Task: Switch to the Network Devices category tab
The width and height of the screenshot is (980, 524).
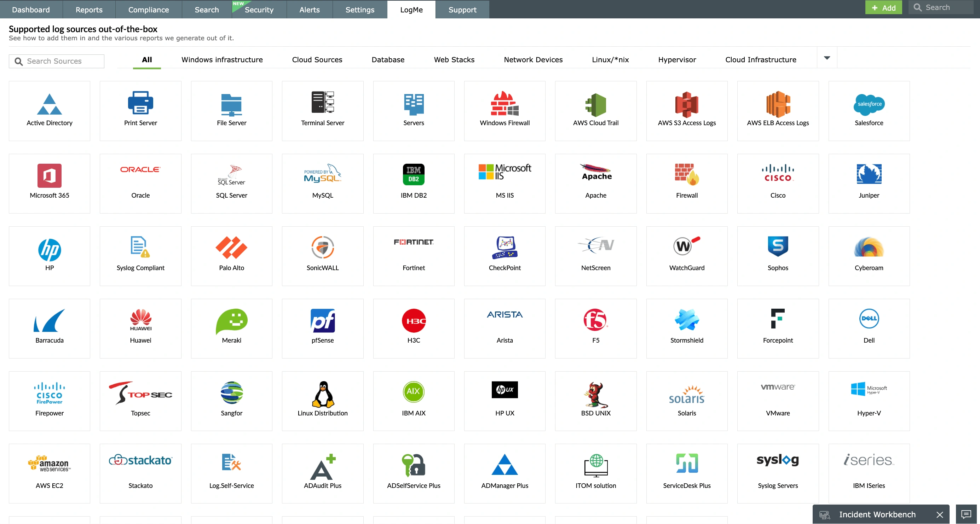Action: point(532,60)
